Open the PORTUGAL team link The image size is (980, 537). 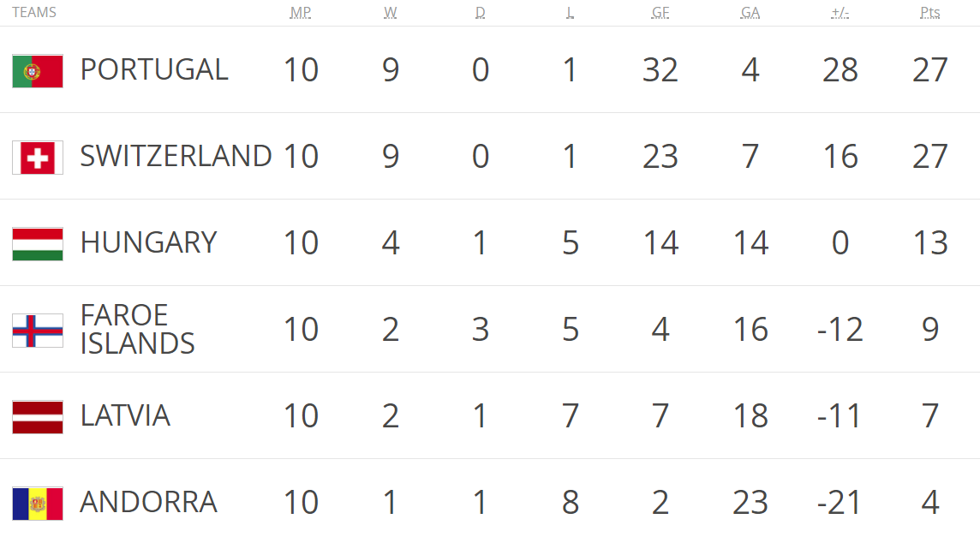pos(154,69)
